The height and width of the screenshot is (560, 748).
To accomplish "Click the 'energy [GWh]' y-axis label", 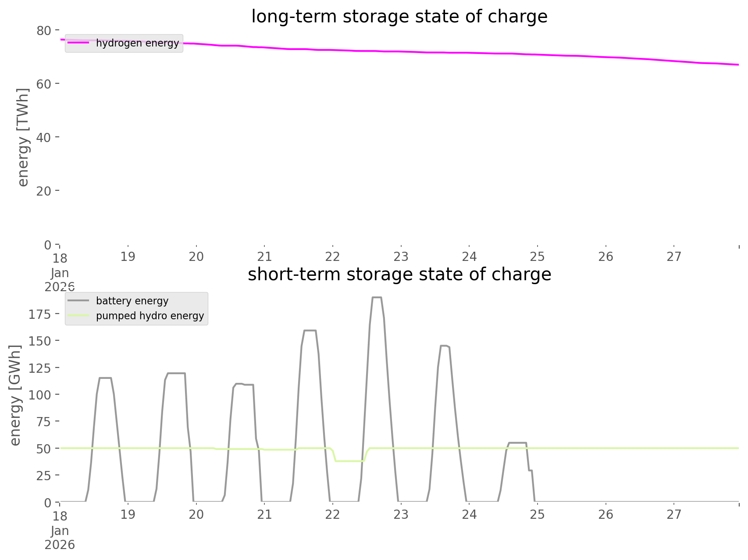I will click(x=15, y=395).
